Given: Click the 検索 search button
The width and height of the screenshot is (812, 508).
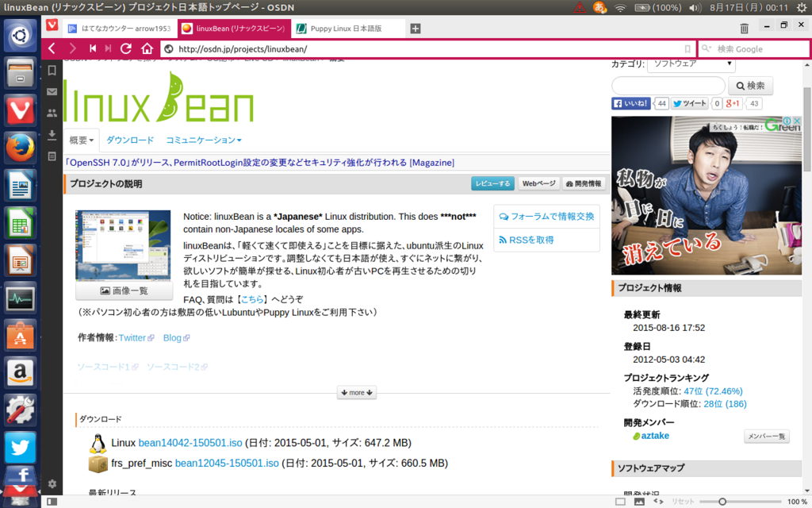Looking at the screenshot, I should pos(750,86).
